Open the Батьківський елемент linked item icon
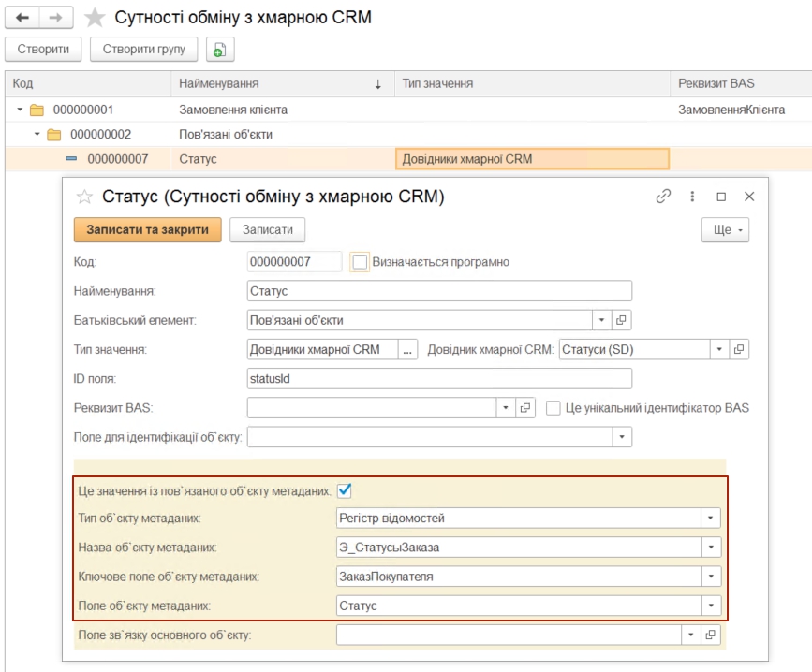 click(622, 320)
